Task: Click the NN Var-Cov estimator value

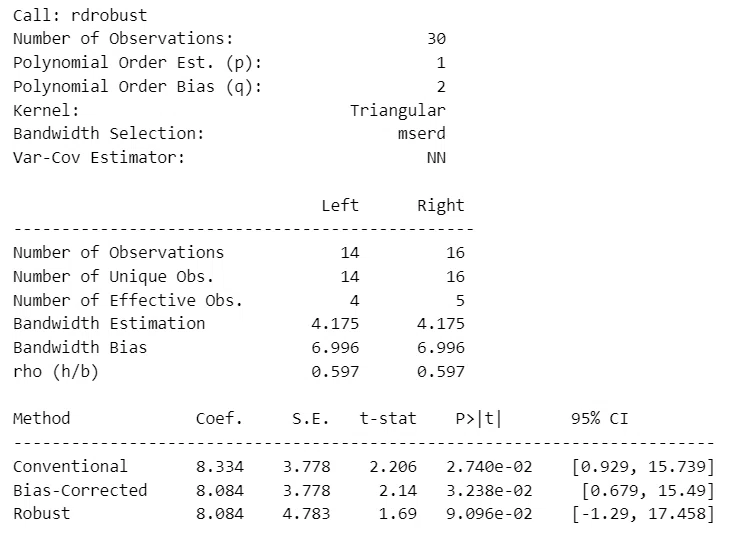Action: pyautogui.click(x=436, y=158)
